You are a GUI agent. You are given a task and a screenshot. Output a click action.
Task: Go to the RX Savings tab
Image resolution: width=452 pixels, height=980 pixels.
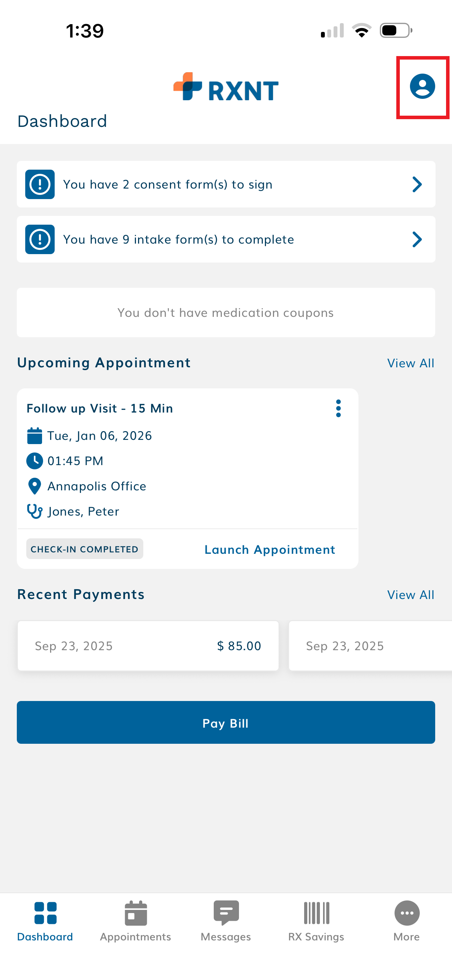pos(316,921)
